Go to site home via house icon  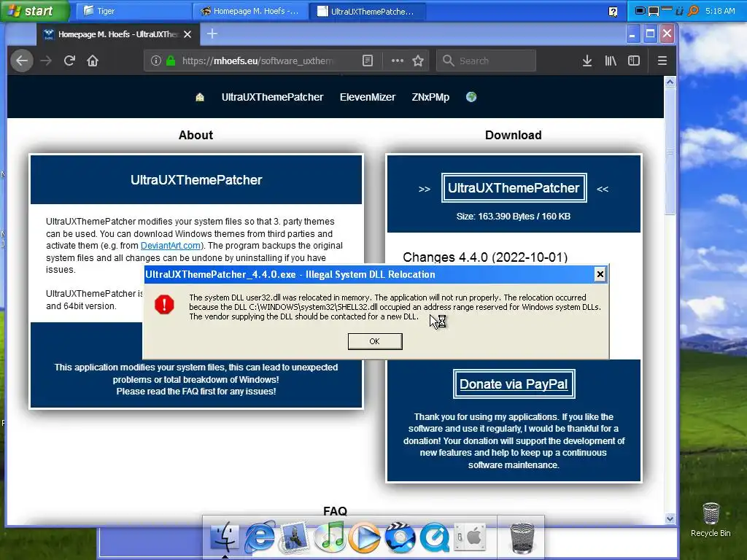(x=200, y=97)
